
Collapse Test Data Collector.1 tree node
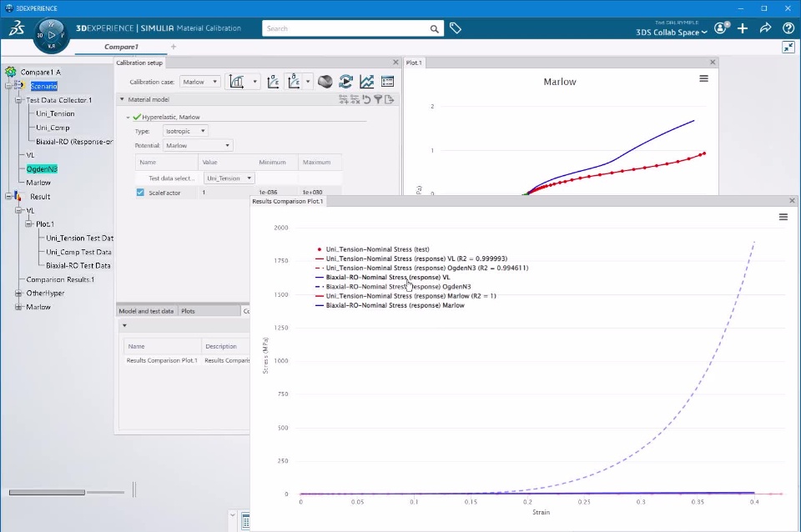click(x=18, y=101)
